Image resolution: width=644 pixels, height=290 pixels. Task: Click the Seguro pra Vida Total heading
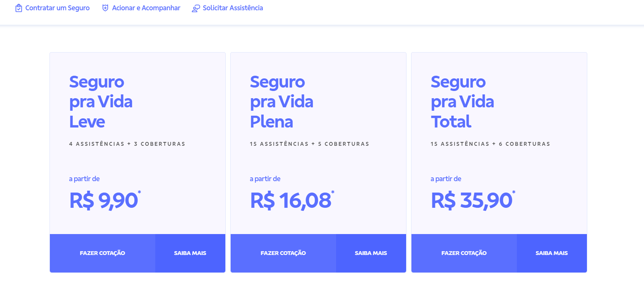pyautogui.click(x=462, y=102)
